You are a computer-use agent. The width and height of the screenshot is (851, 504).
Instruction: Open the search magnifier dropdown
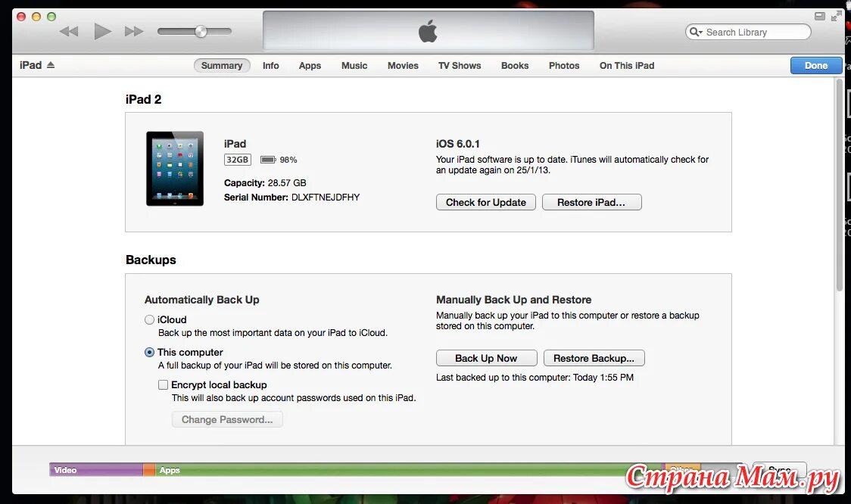(696, 32)
